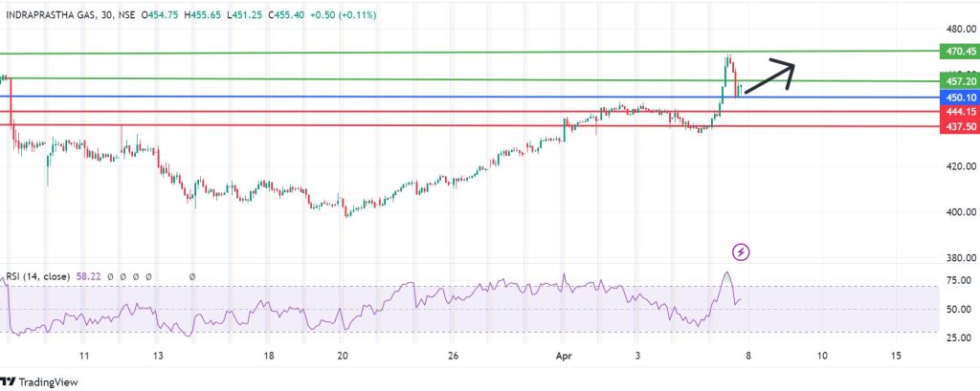Click date 15 on time axis

pyautogui.click(x=896, y=356)
